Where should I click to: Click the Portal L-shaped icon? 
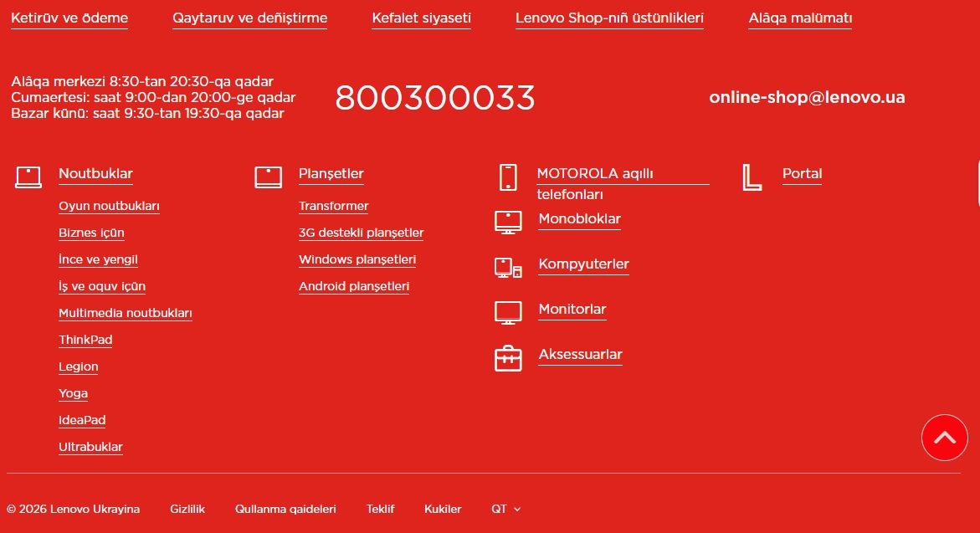point(752,177)
